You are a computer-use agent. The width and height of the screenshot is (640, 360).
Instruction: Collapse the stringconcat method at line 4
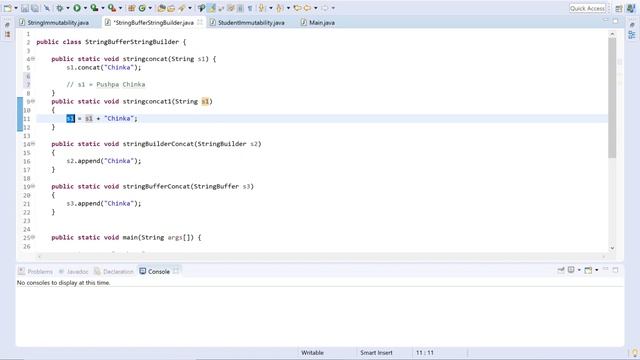[33, 59]
